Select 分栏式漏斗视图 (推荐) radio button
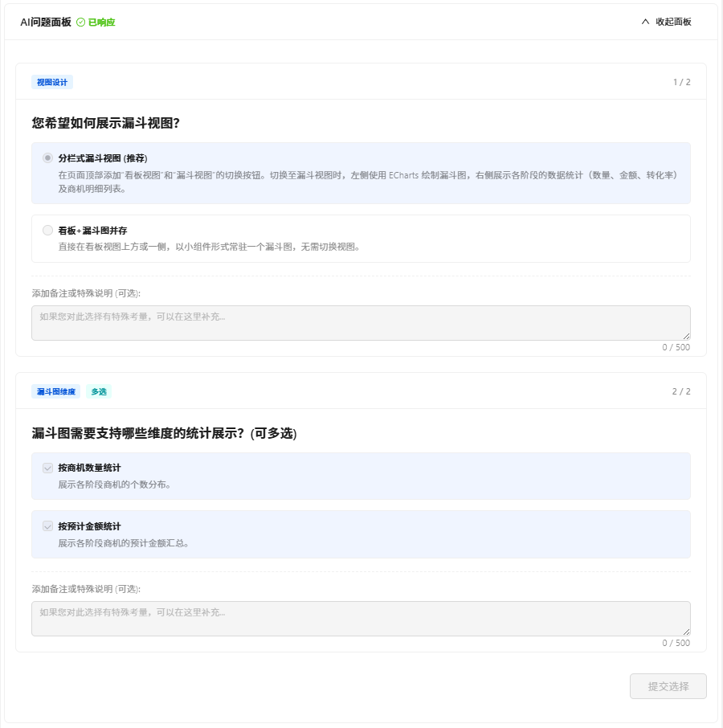The width and height of the screenshot is (723, 728). [x=47, y=157]
